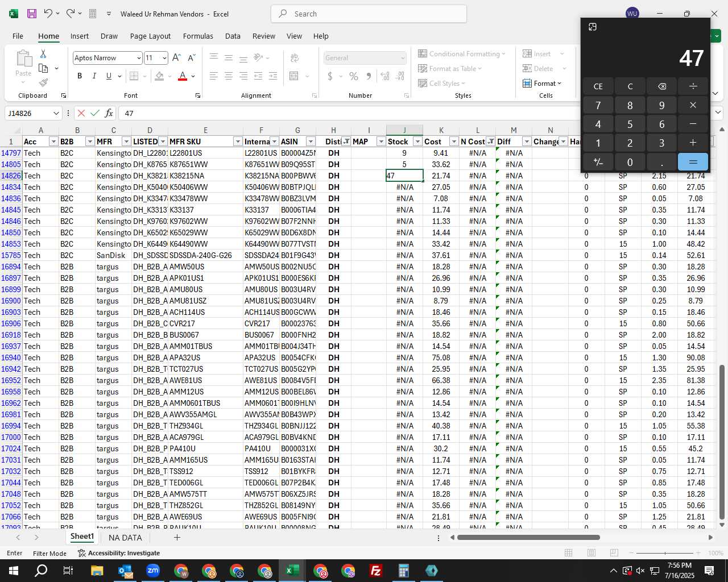The image size is (728, 582).
Task: Toggle Italic formatting
Action: click(94, 76)
